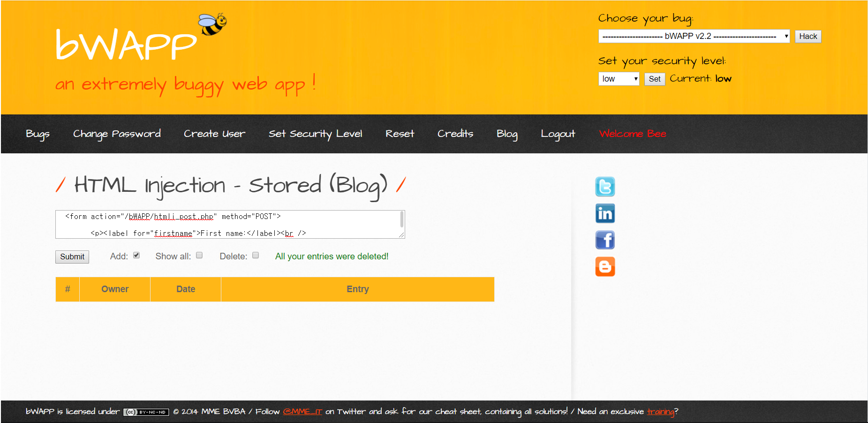This screenshot has width=868, height=423.
Task: Click Reset in the navigation bar
Action: tap(400, 134)
